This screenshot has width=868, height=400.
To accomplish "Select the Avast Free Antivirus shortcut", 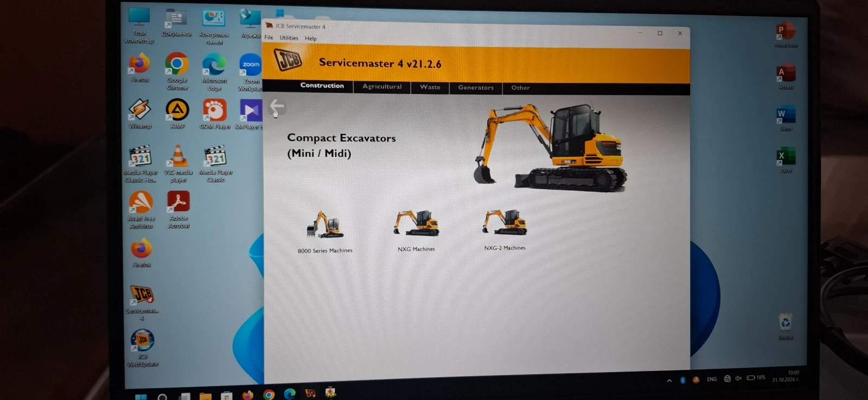I will click(141, 210).
